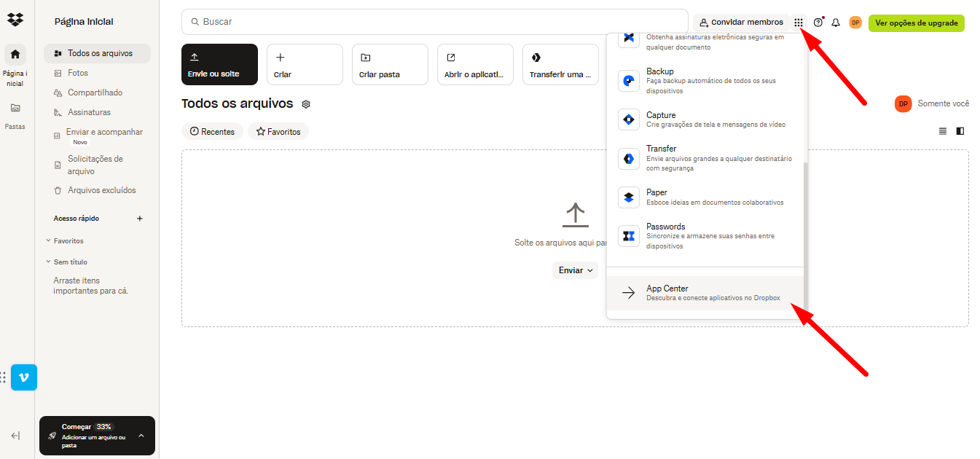Click the Passwords app icon
This screenshot has height=459, width=980.
629,236
